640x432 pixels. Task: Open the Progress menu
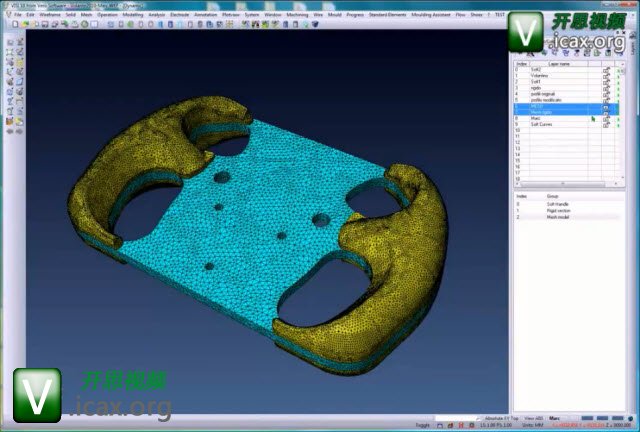point(355,15)
